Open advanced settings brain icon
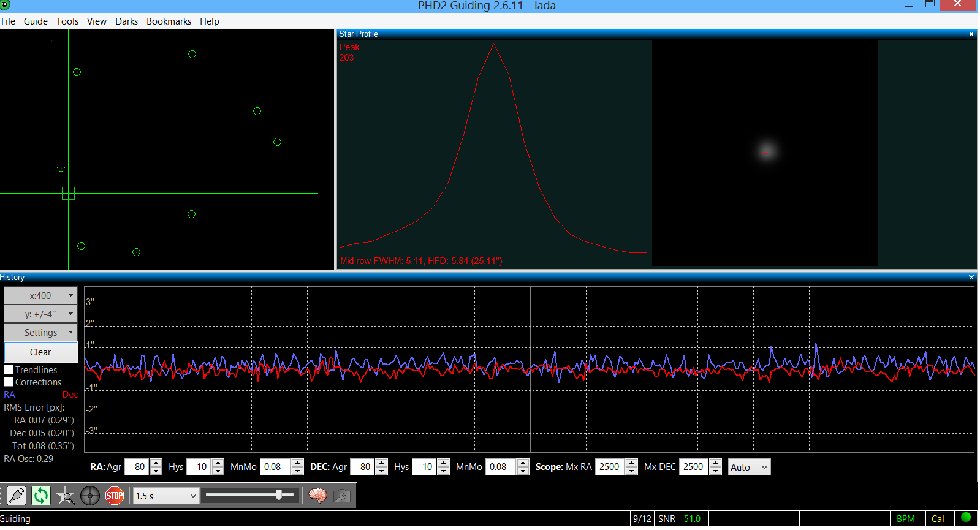980x530 pixels. coord(317,495)
